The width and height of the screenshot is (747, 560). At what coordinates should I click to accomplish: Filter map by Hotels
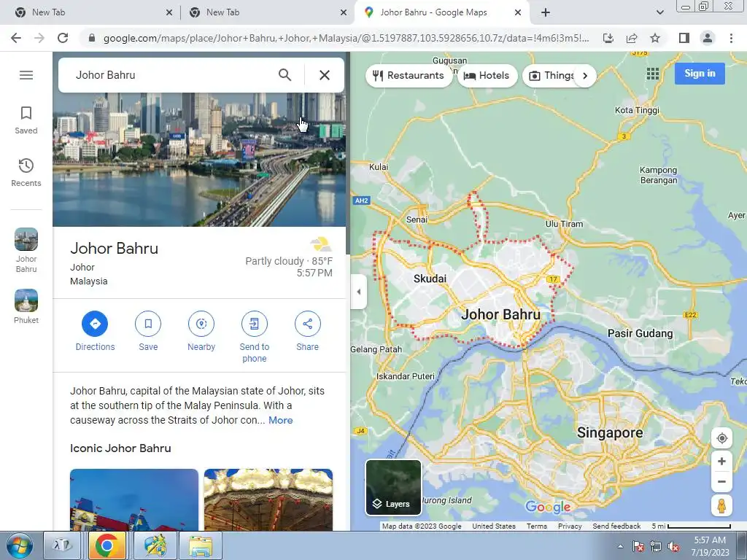[x=487, y=76]
